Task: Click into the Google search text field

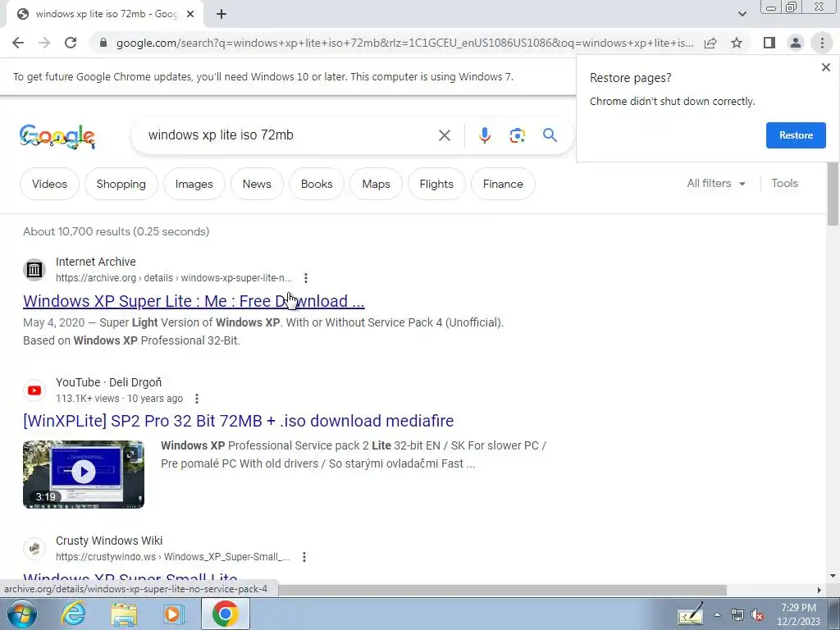Action: coord(290,135)
